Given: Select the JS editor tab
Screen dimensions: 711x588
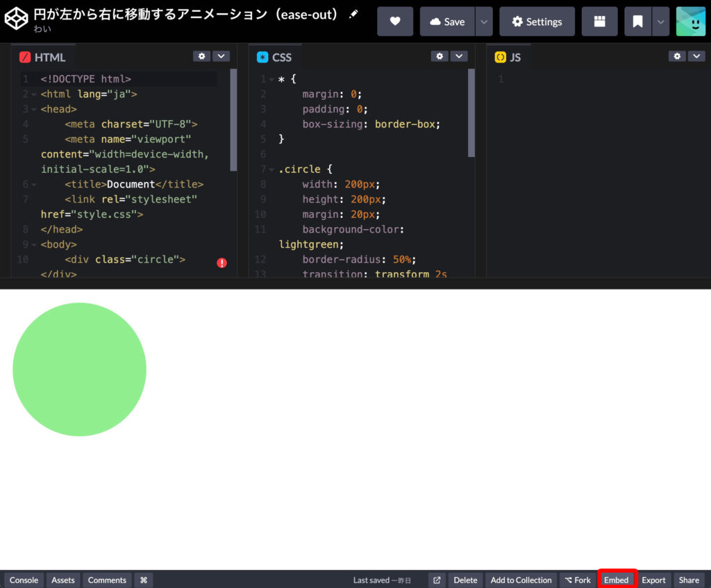Looking at the screenshot, I should pos(508,57).
